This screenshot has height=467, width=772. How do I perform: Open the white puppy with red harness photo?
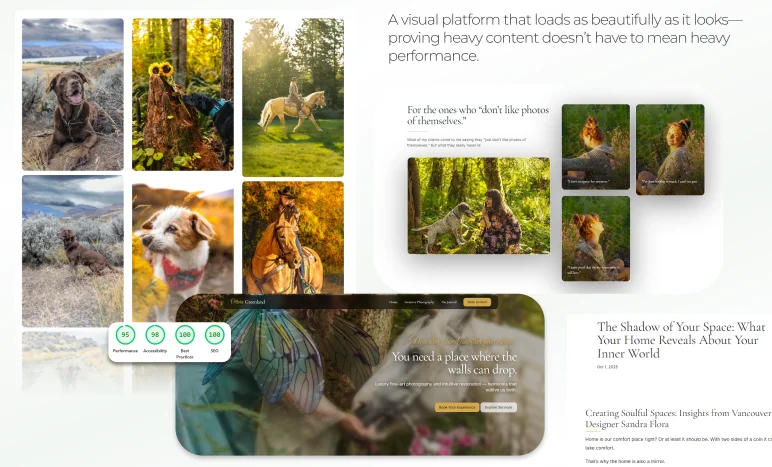pos(183,252)
